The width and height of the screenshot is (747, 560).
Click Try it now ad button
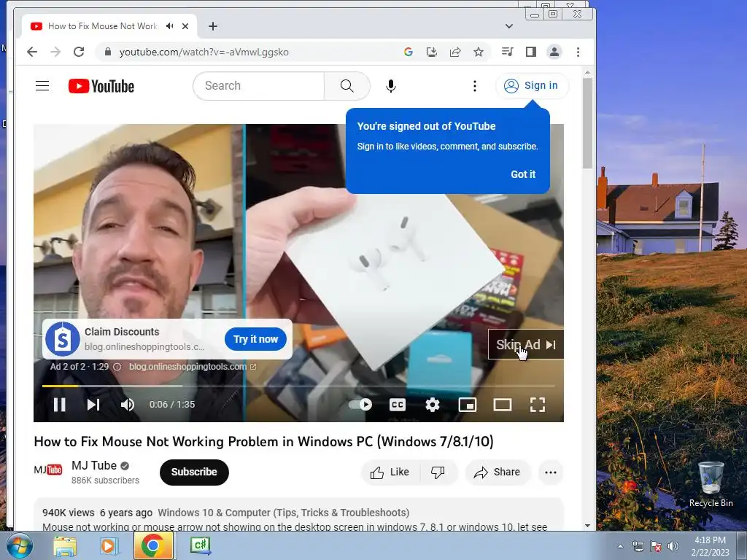click(255, 339)
